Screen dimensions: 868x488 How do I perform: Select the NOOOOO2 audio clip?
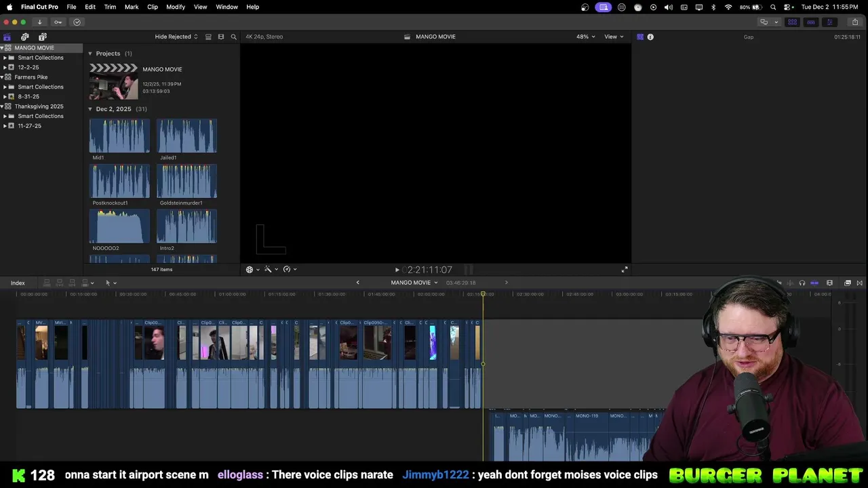(x=119, y=226)
